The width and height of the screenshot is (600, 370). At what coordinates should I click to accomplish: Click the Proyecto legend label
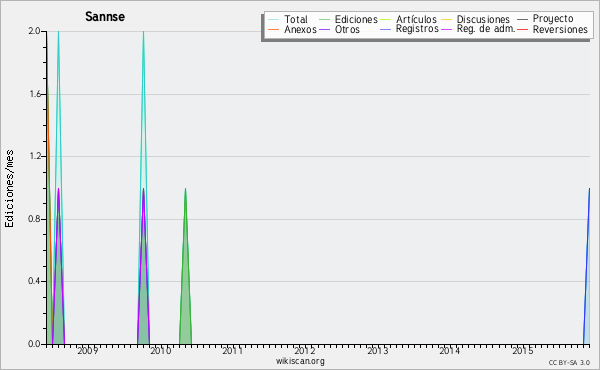point(553,19)
